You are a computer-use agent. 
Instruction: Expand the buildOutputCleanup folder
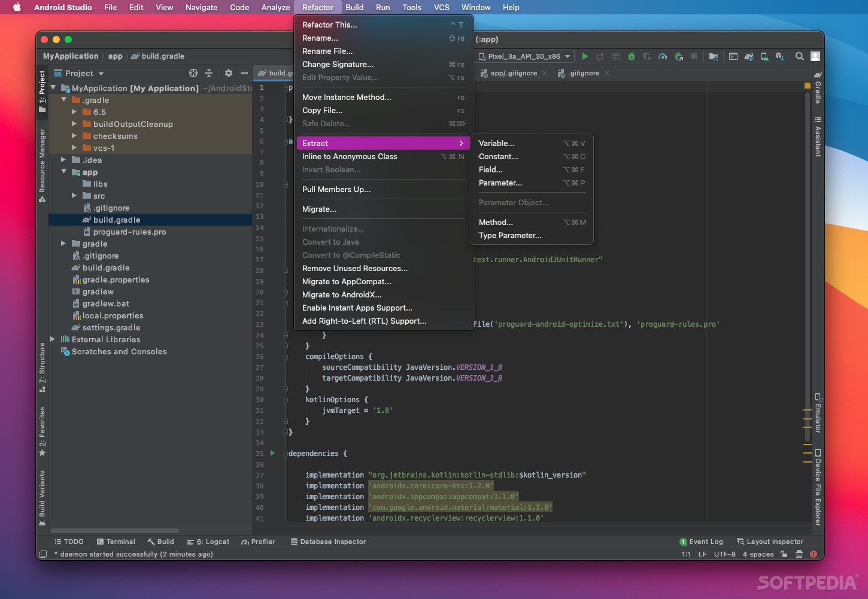[x=74, y=124]
